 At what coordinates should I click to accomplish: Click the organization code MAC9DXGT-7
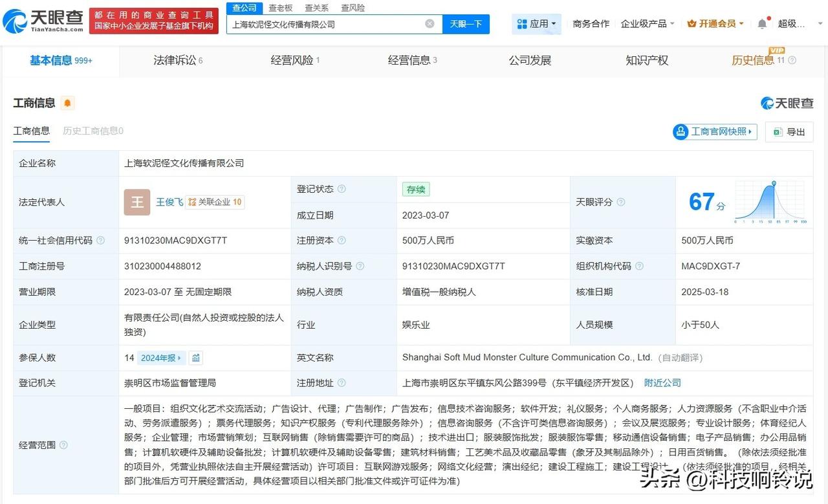click(711, 266)
